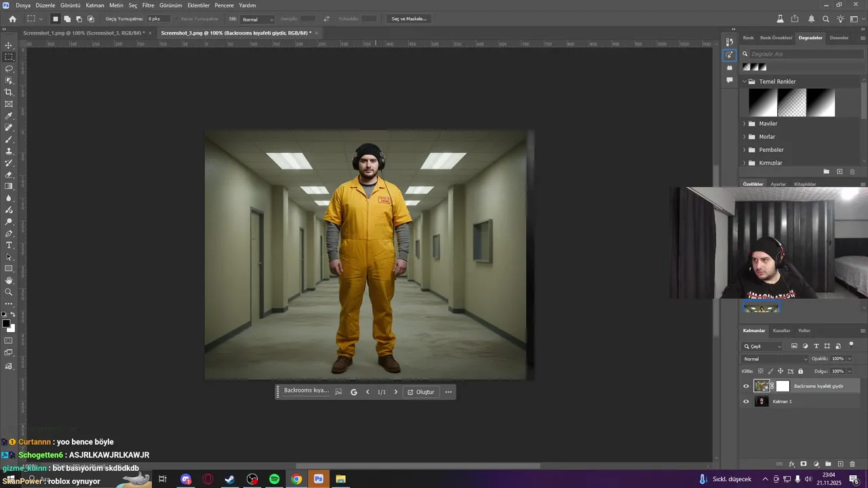The image size is (868, 488).
Task: Select the Clone Stamp tool
Action: pos(9,151)
